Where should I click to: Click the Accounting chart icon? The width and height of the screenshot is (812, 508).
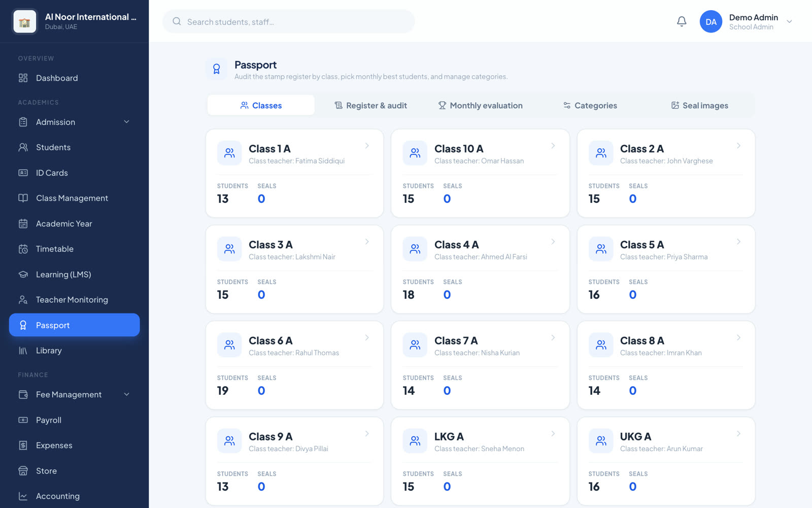click(x=23, y=496)
